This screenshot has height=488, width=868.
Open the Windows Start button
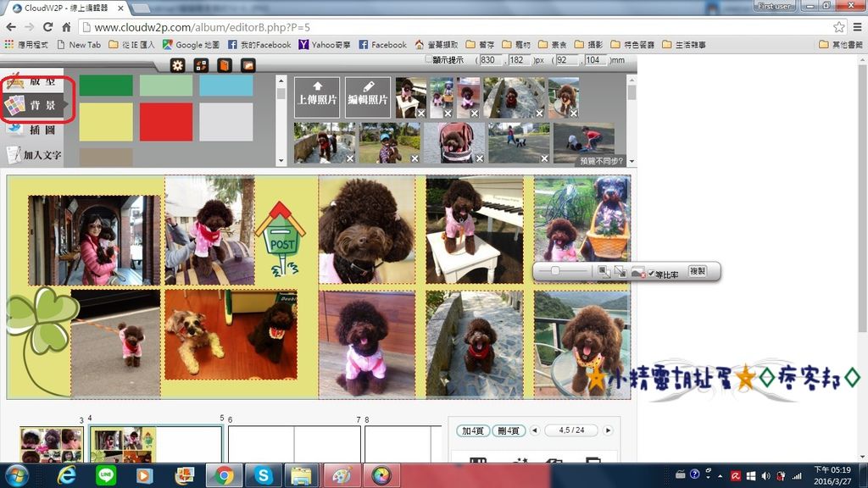(x=17, y=475)
